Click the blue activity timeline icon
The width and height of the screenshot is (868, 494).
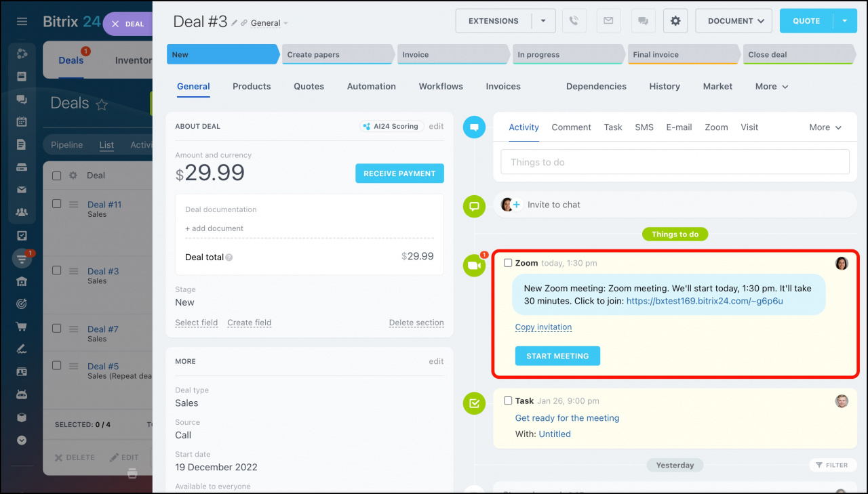pos(474,127)
